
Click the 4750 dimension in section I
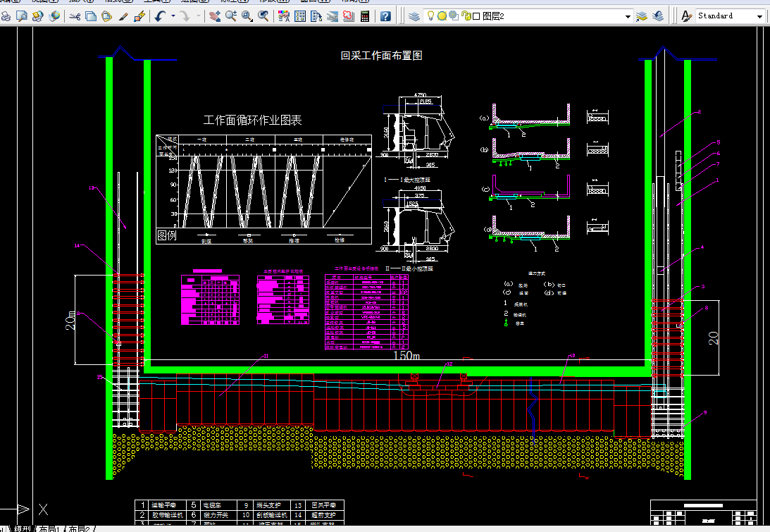point(420,95)
